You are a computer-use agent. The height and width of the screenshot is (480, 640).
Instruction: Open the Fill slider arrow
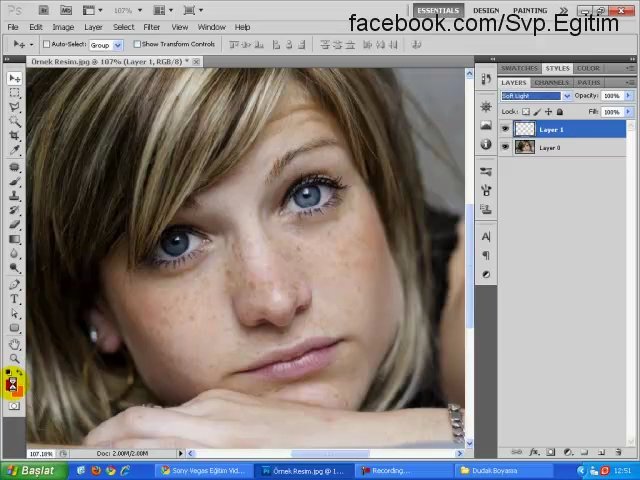628,111
